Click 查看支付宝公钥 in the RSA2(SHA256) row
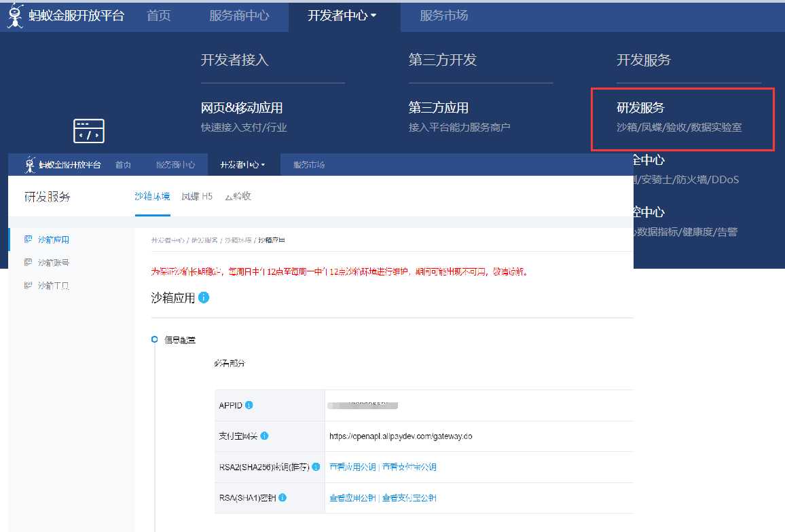The width and height of the screenshot is (785, 532). (409, 467)
